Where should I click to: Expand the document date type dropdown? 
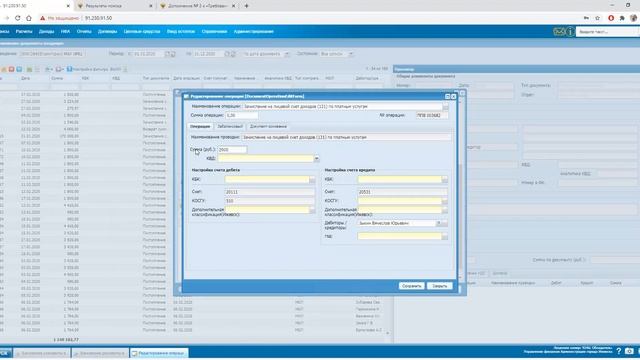287,54
